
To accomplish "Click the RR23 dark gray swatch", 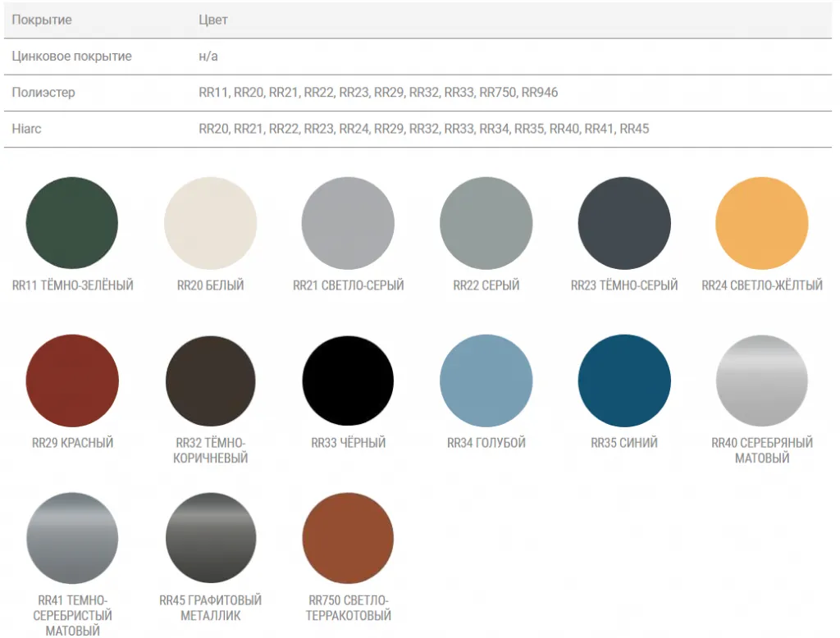I will pyautogui.click(x=624, y=223).
